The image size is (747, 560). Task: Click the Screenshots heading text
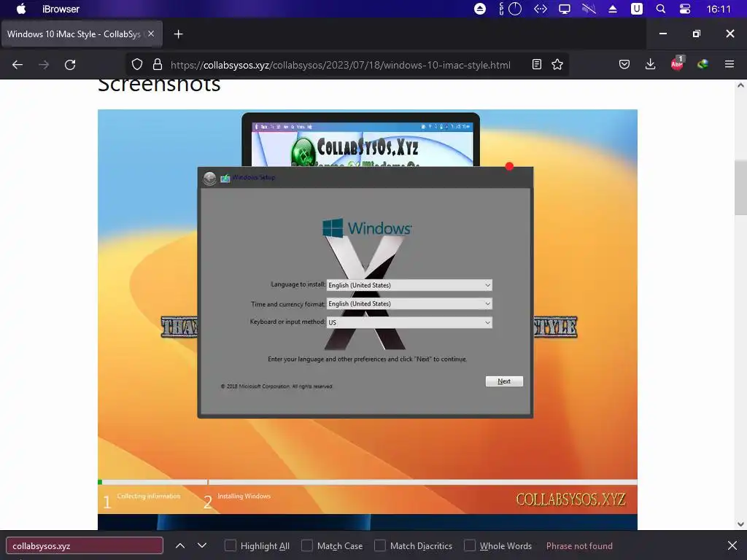pos(159,85)
